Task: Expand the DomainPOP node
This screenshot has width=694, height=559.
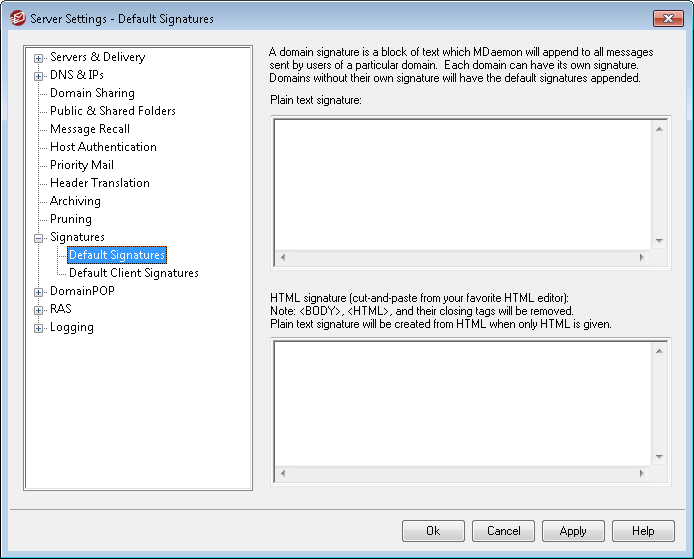Action: click(39, 292)
